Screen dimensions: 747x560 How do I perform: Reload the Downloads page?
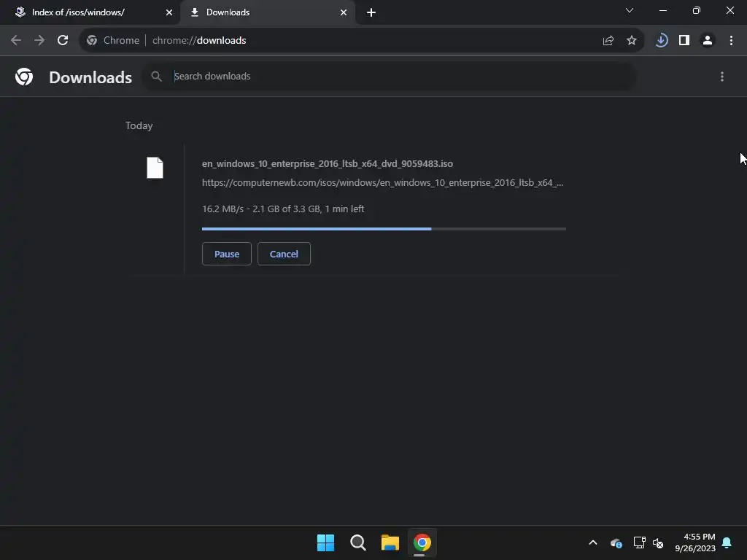[x=63, y=41]
